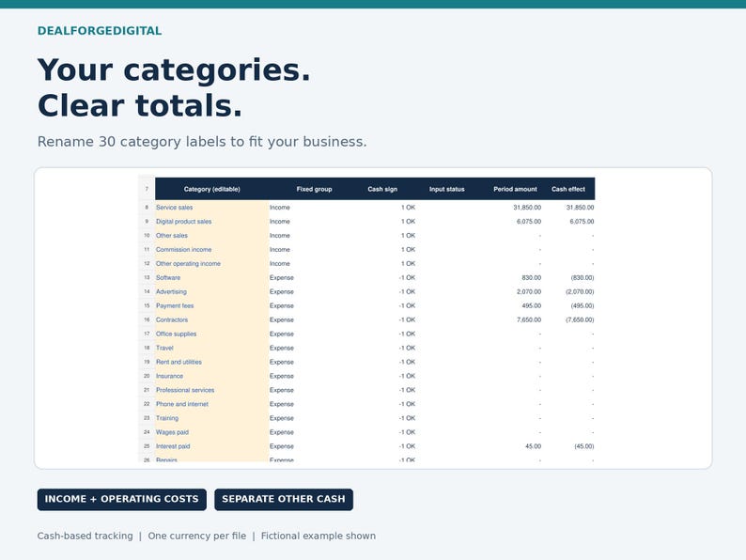The image size is (746, 560).
Task: Select the Category (editable) column header
Action: tap(211, 189)
